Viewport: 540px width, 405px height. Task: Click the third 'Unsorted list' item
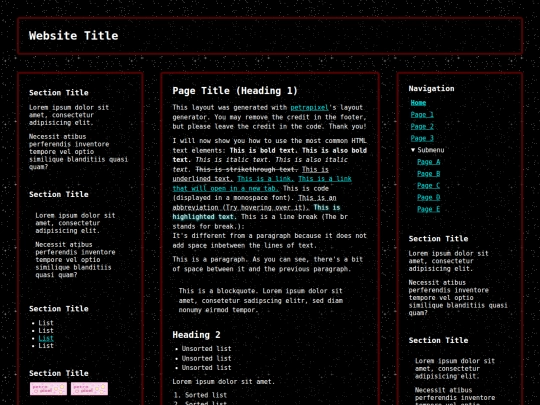tap(207, 367)
